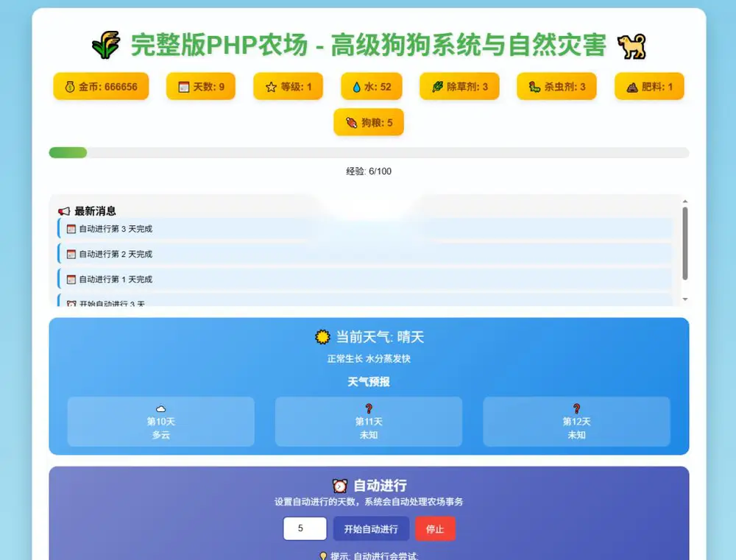Click the 肥料: 1 badge
The height and width of the screenshot is (560, 736).
click(x=650, y=86)
